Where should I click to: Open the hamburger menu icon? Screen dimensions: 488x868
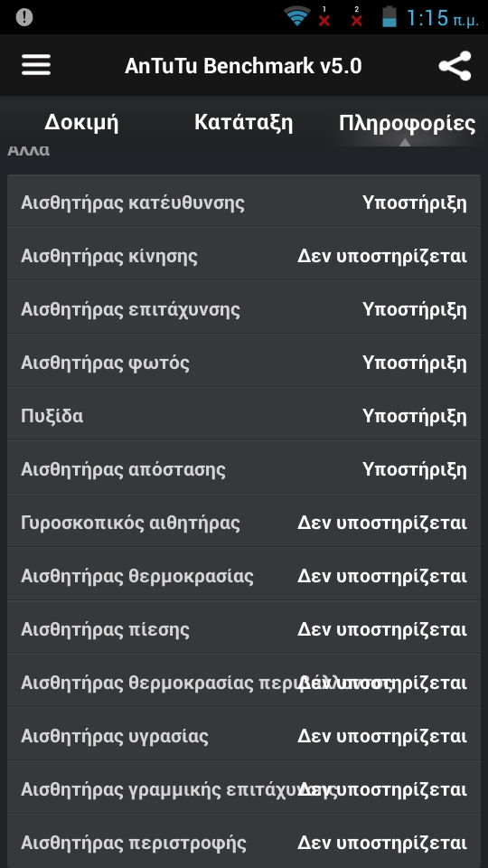pyautogui.click(x=36, y=65)
